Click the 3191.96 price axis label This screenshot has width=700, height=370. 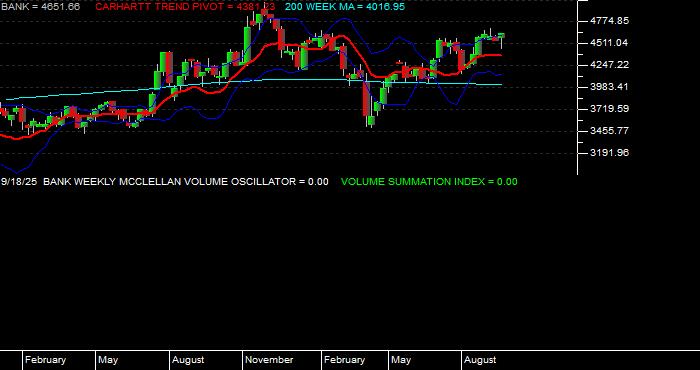[609, 153]
